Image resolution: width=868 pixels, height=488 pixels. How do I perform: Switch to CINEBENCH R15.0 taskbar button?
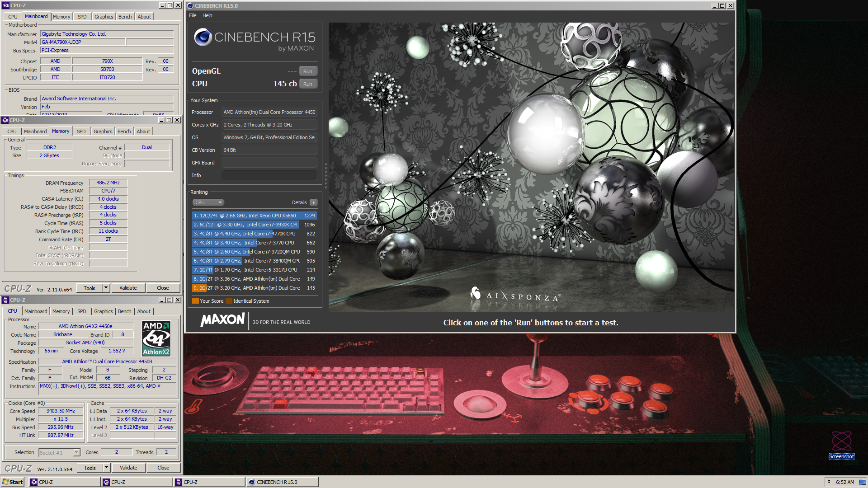tap(282, 482)
